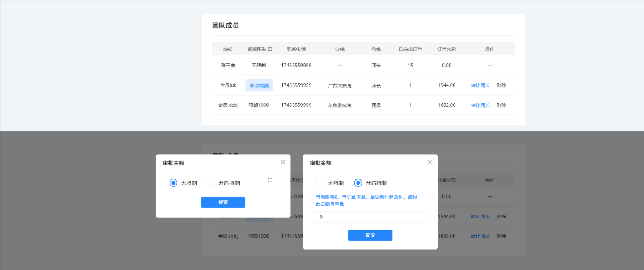Choose 开启限制 radio in the right dialog
644x270 pixels.
pyautogui.click(x=358, y=183)
